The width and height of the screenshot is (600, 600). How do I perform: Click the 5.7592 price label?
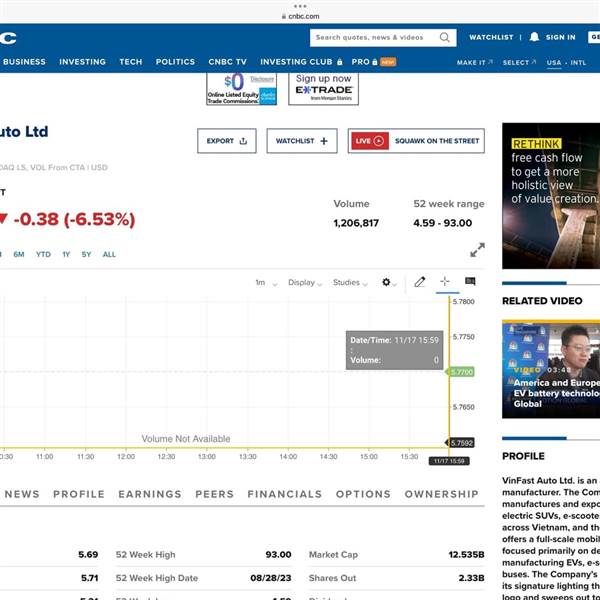[x=461, y=443]
